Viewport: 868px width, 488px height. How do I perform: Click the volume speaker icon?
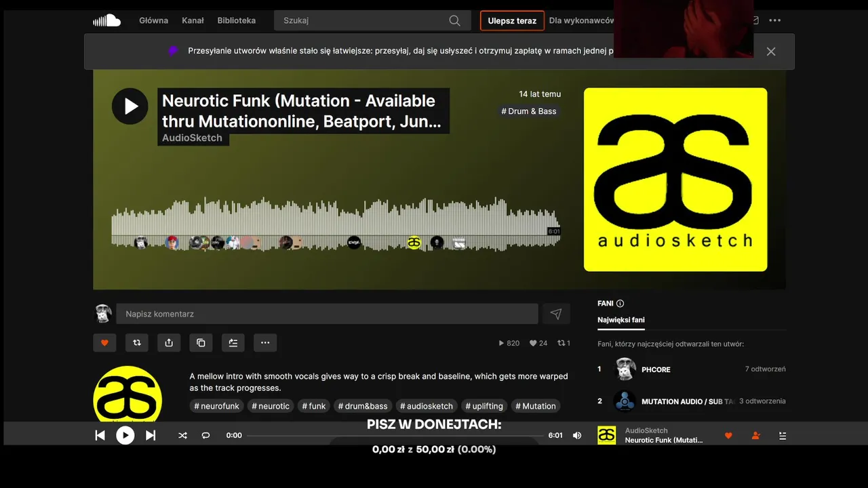click(x=577, y=435)
